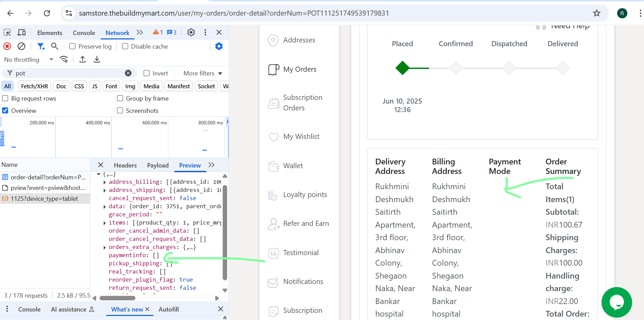Toggle the network filter funnel icon
The width and height of the screenshot is (644, 320).
(41, 46)
